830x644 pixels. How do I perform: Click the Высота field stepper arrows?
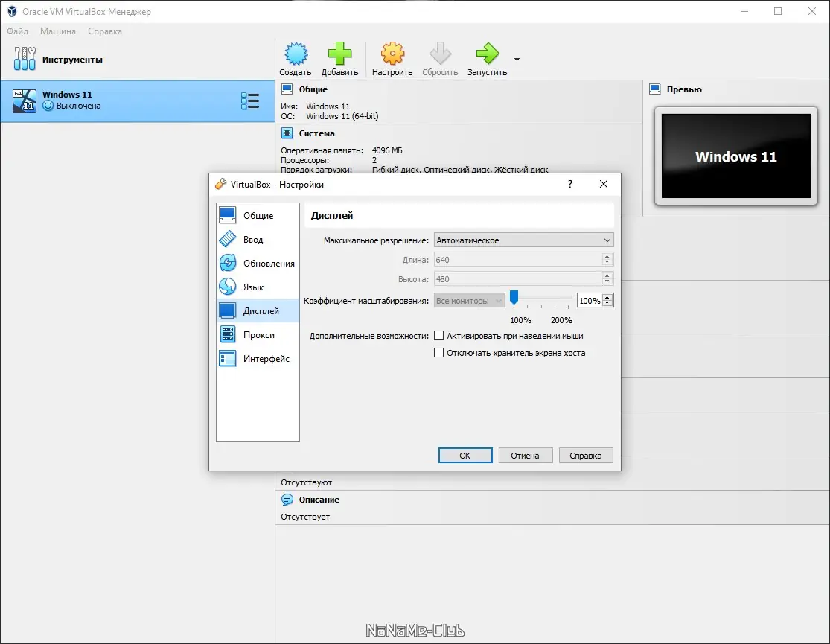tap(607, 279)
